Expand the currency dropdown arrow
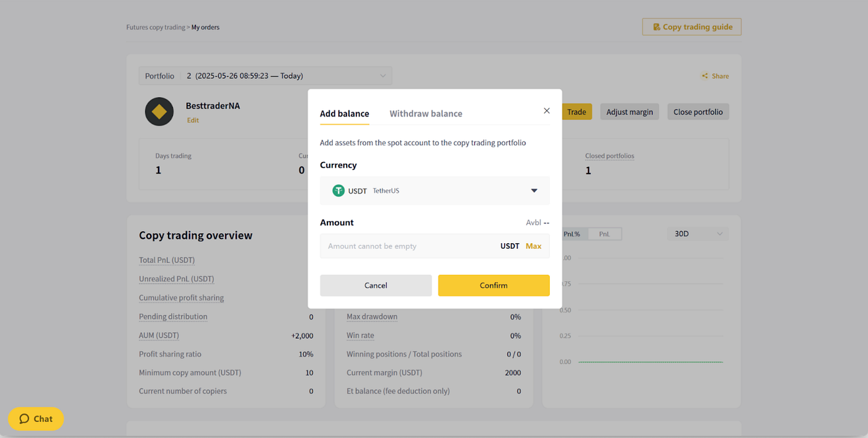 click(x=534, y=191)
